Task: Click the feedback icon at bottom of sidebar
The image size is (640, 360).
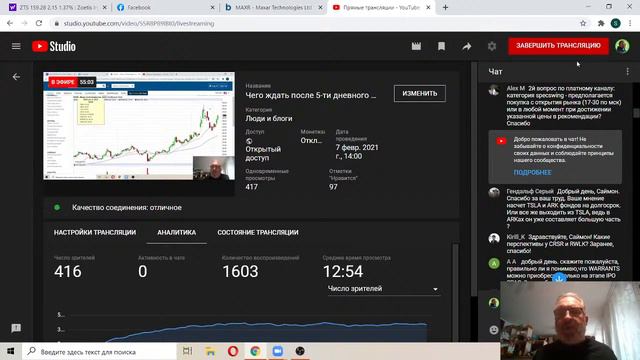Action: 16,328
